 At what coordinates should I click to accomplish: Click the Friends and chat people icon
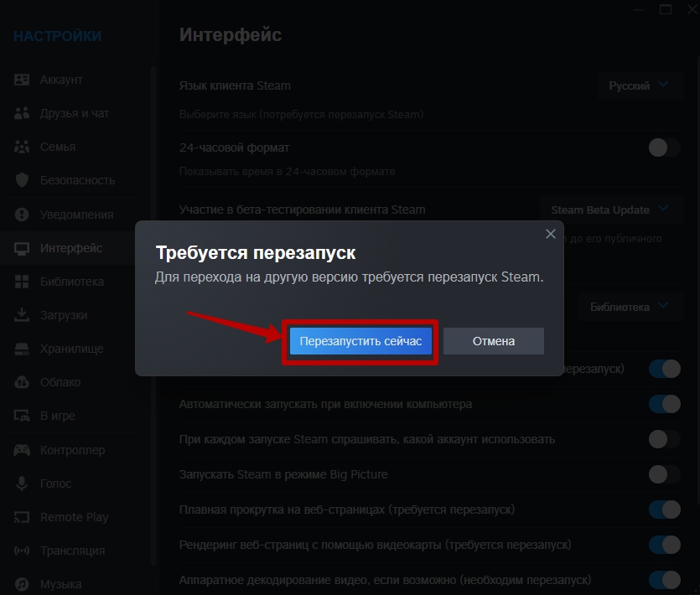click(x=22, y=113)
